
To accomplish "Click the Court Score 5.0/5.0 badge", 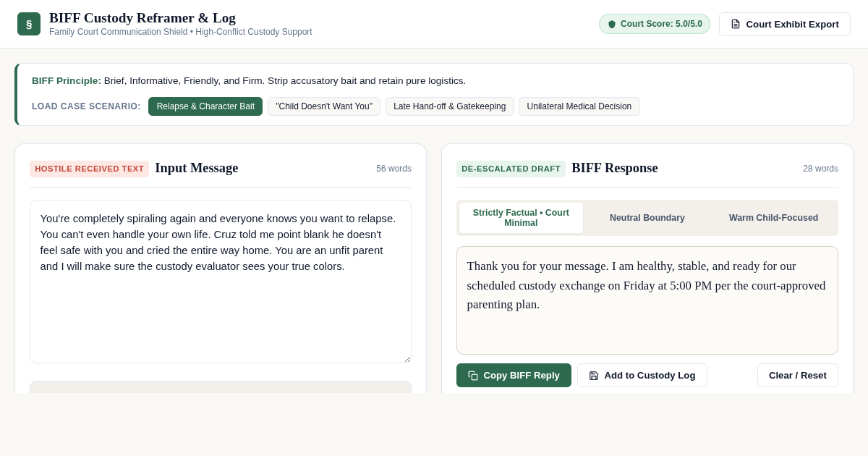I will coord(655,24).
